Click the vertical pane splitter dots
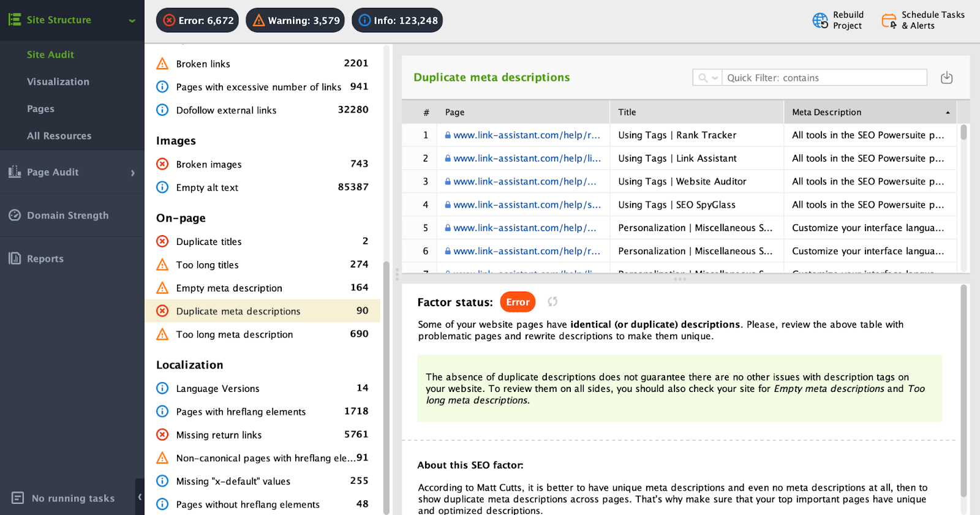The height and width of the screenshot is (515, 980). [397, 274]
